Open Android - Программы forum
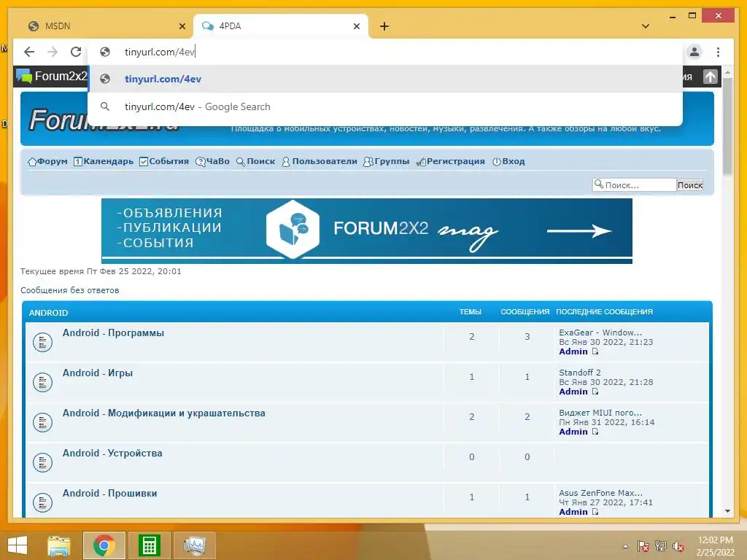 (x=113, y=332)
